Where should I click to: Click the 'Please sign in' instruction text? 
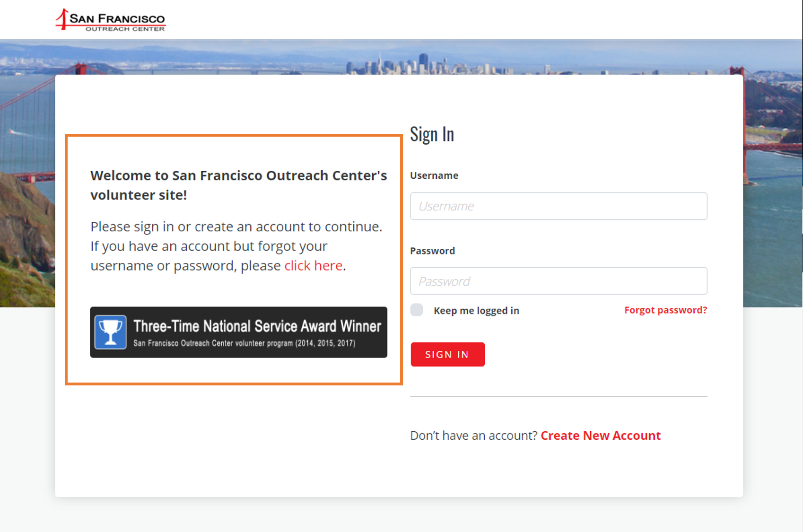tap(236, 246)
